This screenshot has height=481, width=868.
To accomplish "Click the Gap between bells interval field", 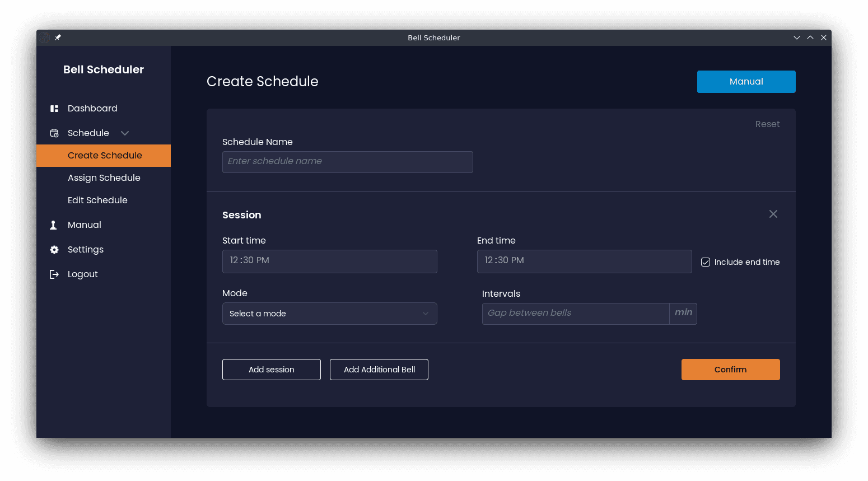I will pos(575,314).
